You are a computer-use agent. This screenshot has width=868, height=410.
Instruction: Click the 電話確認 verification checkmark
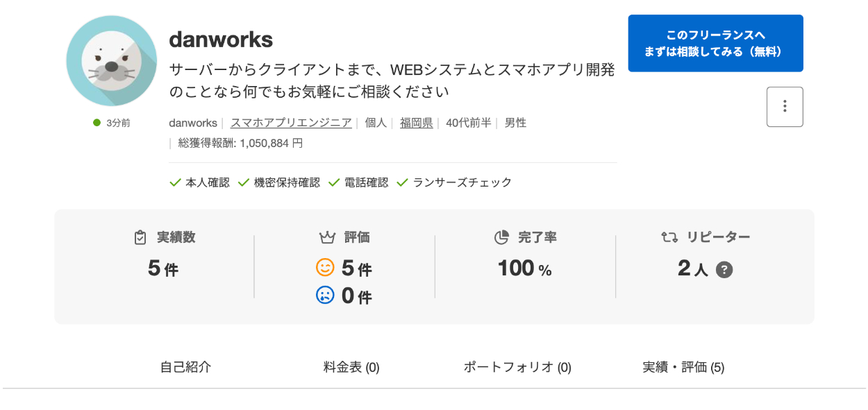coord(334,182)
